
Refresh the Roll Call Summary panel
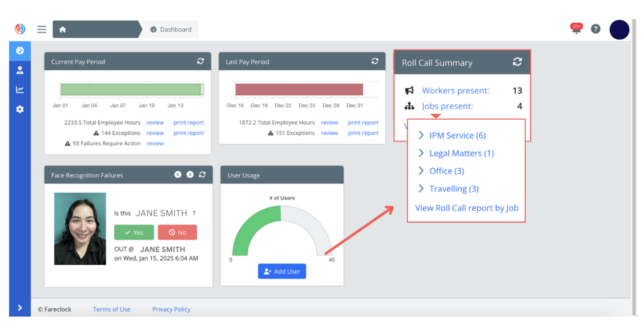[517, 62]
